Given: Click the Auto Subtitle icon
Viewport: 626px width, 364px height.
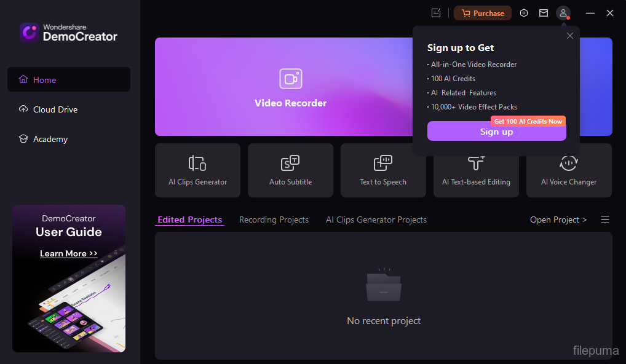Looking at the screenshot, I should pos(290,163).
